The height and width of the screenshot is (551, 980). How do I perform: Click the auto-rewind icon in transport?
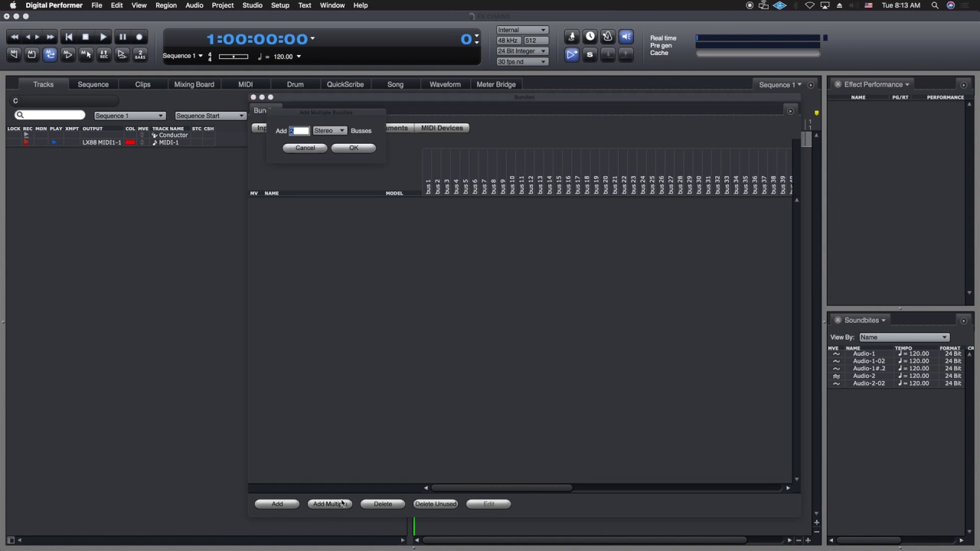coord(14,54)
